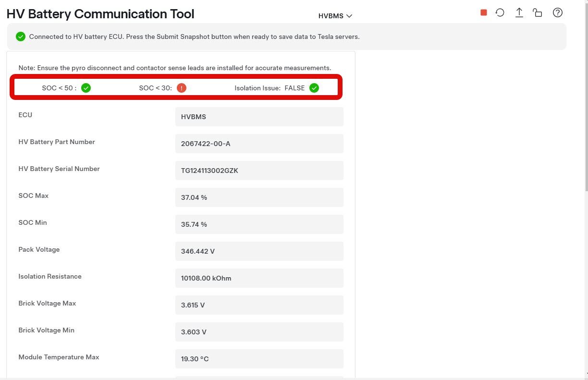Click the Isolation Resistance value field
The height and width of the screenshot is (380, 588).
point(259,278)
